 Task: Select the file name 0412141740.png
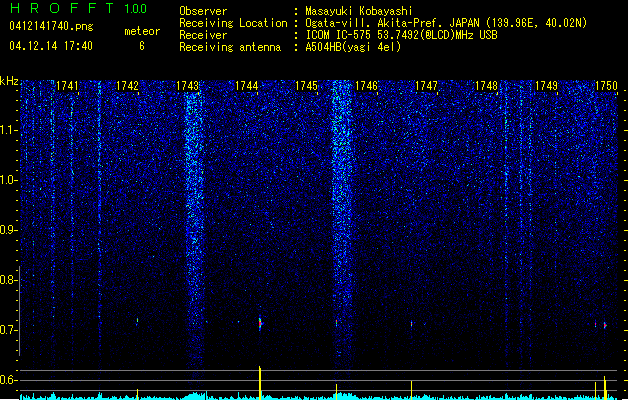(x=51, y=26)
